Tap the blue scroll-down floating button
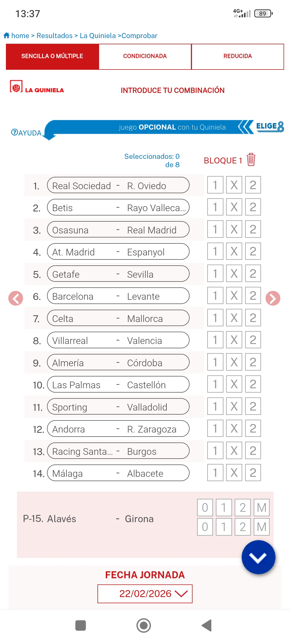Viewport: 290px width, 644px height. click(x=258, y=557)
